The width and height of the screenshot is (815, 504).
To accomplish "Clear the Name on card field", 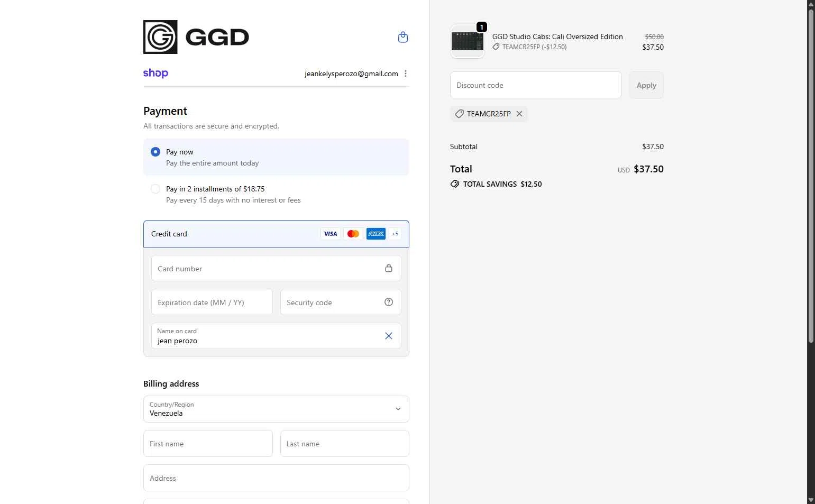I will [x=389, y=336].
